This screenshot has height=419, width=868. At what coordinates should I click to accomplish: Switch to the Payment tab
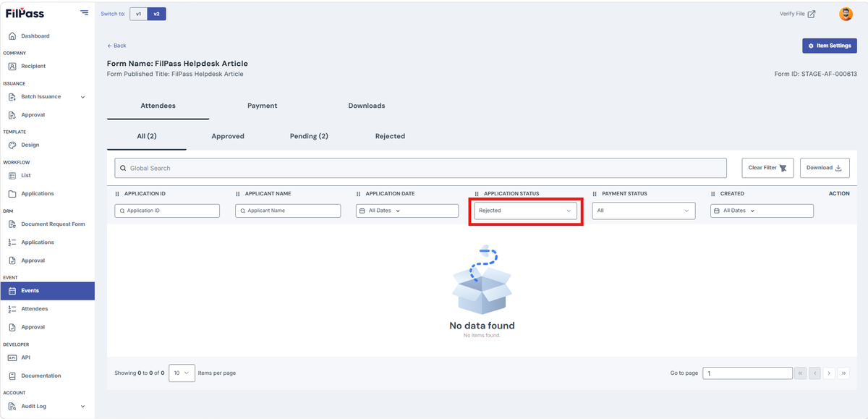click(263, 106)
